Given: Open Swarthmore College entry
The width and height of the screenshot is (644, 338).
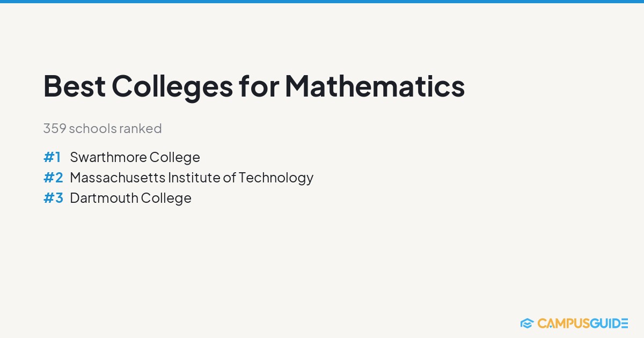Looking at the screenshot, I should 135,157.
